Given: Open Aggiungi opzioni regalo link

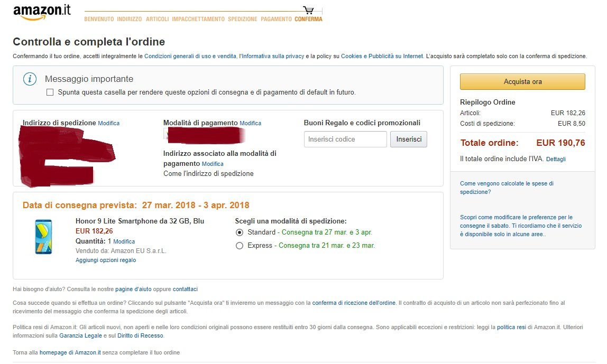Looking at the screenshot, I should tap(106, 260).
